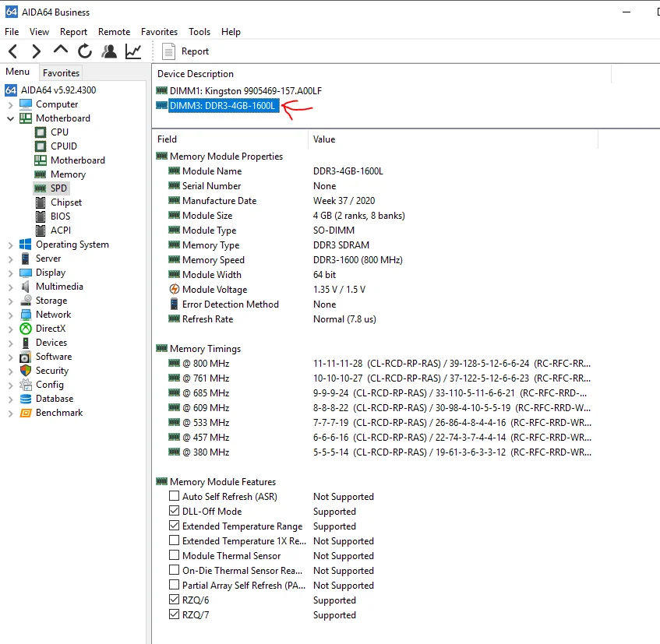This screenshot has width=660, height=644.
Task: Open the Remote menu
Action: pyautogui.click(x=114, y=32)
